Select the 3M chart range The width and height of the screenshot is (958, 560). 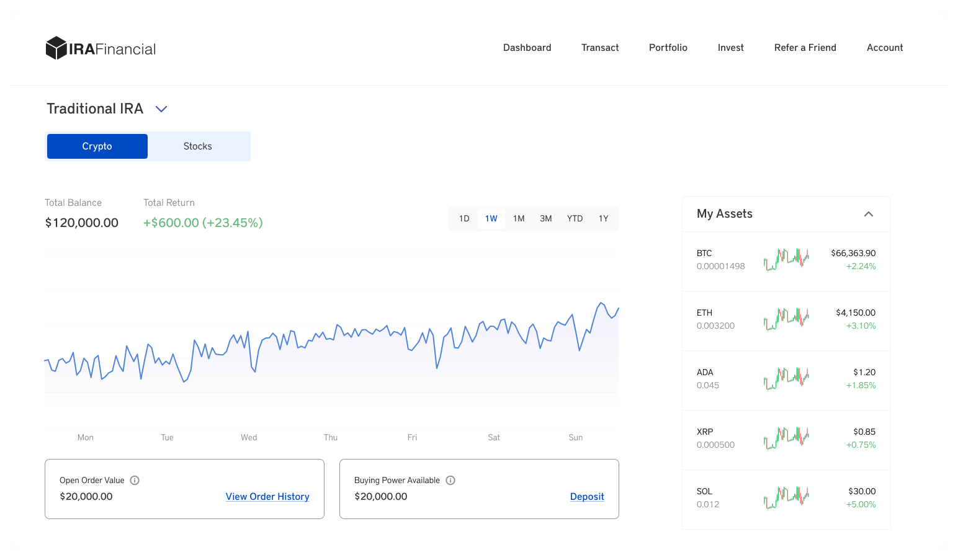546,219
